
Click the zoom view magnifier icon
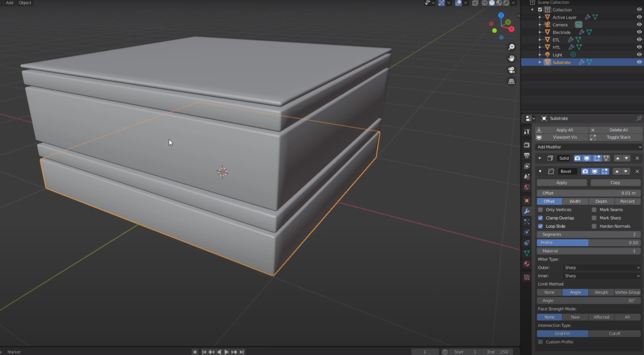(x=511, y=47)
